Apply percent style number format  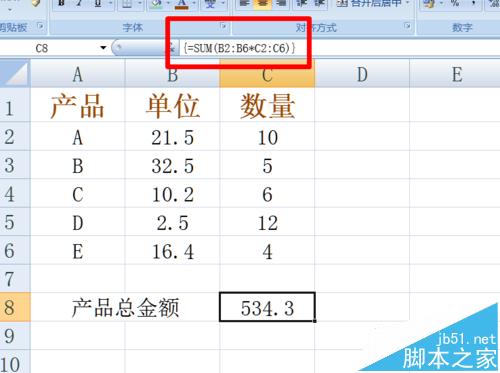tap(455, 3)
